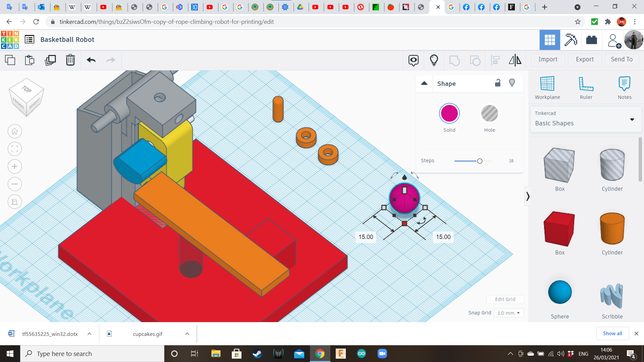Open the Ruler tool
Viewport: 644px width, 362px height.
pos(586,87)
